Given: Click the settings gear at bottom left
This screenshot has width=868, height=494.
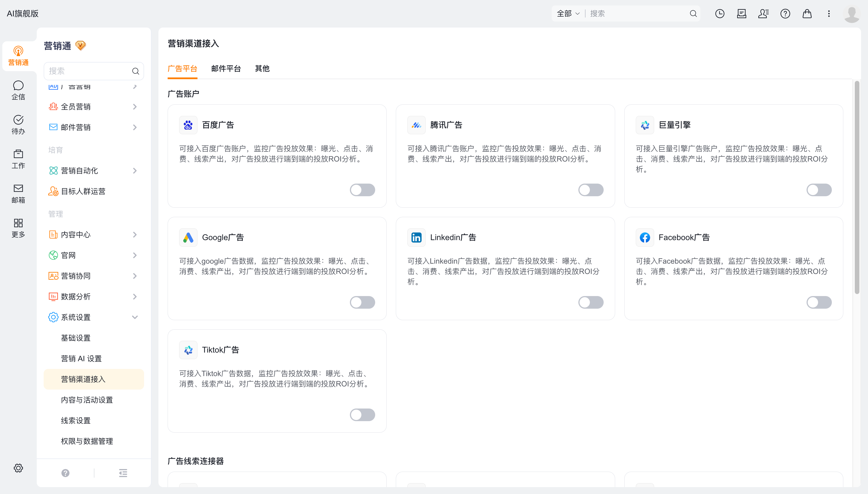Looking at the screenshot, I should (18, 468).
